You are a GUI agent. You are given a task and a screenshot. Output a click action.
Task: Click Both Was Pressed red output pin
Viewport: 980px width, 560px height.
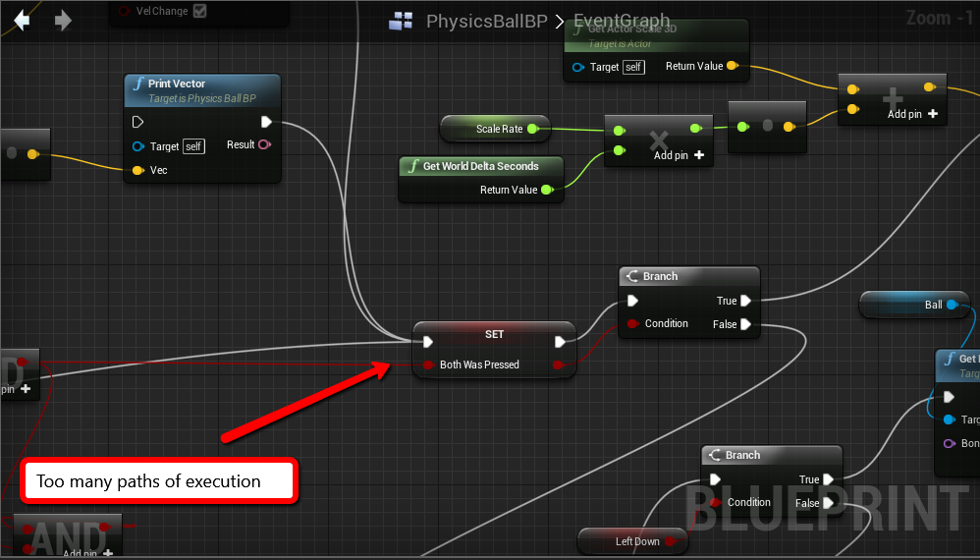pyautogui.click(x=558, y=365)
